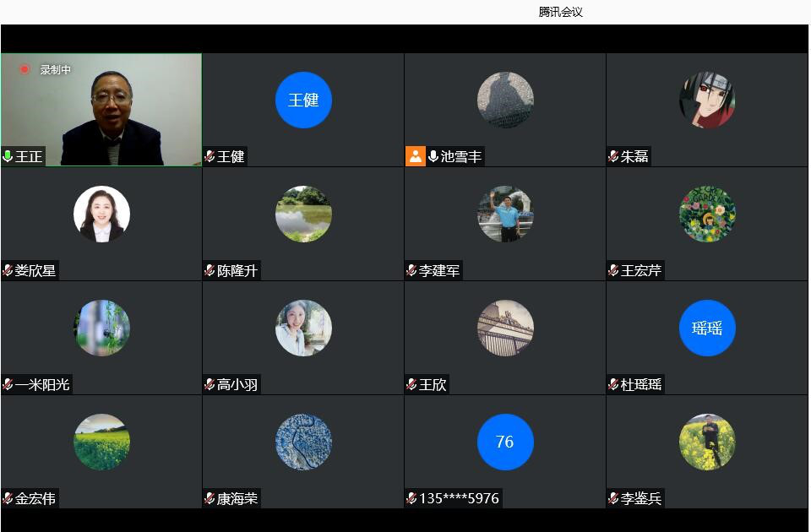This screenshot has width=811, height=532.
Task: Click 娄欣星's portrait avatar
Action: (x=101, y=214)
